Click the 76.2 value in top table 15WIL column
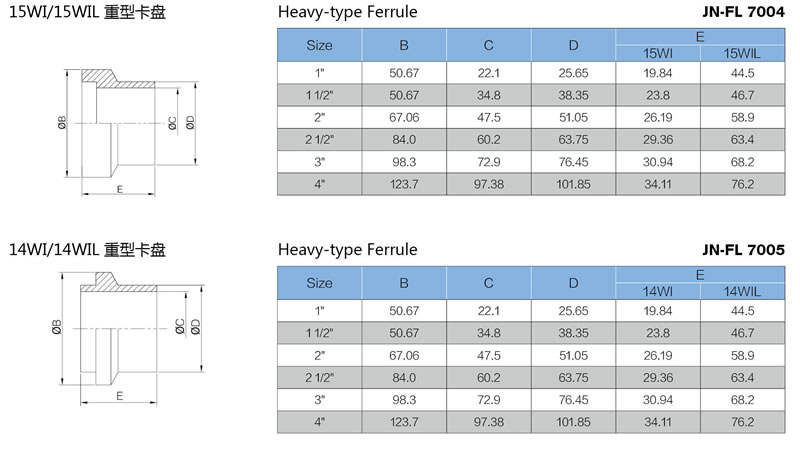This screenshot has width=800, height=450. coord(742,184)
